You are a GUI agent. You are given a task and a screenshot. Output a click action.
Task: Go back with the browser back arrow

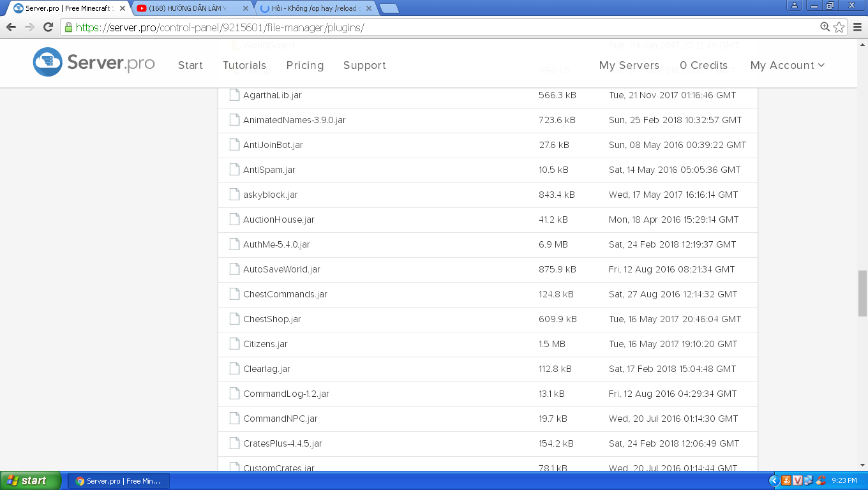click(11, 27)
